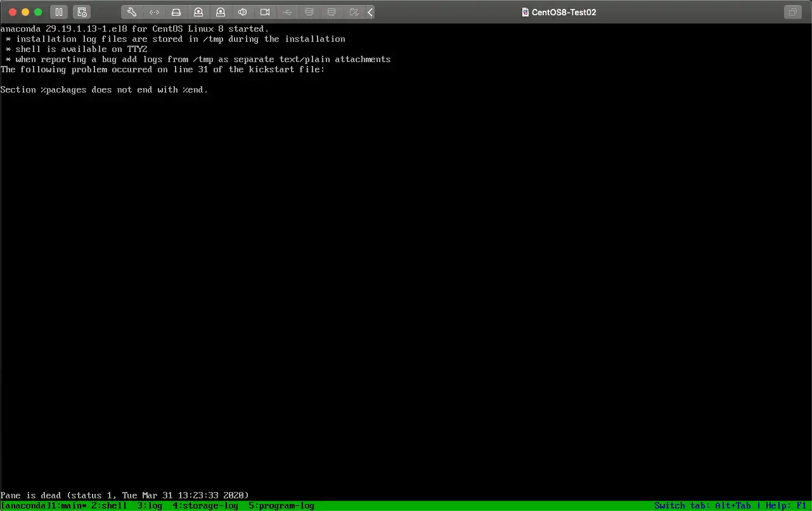This screenshot has width=812, height=511.
Task: Click the 'installation log files are stored' line
Action: (176, 39)
